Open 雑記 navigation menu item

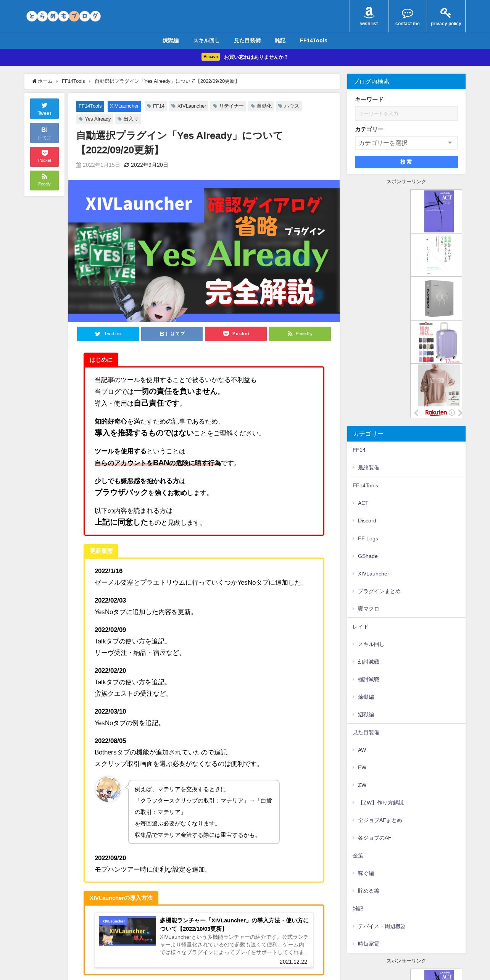(x=280, y=40)
